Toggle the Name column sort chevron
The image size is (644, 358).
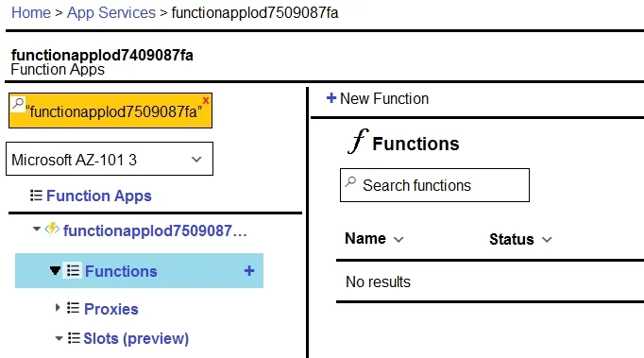coord(398,240)
